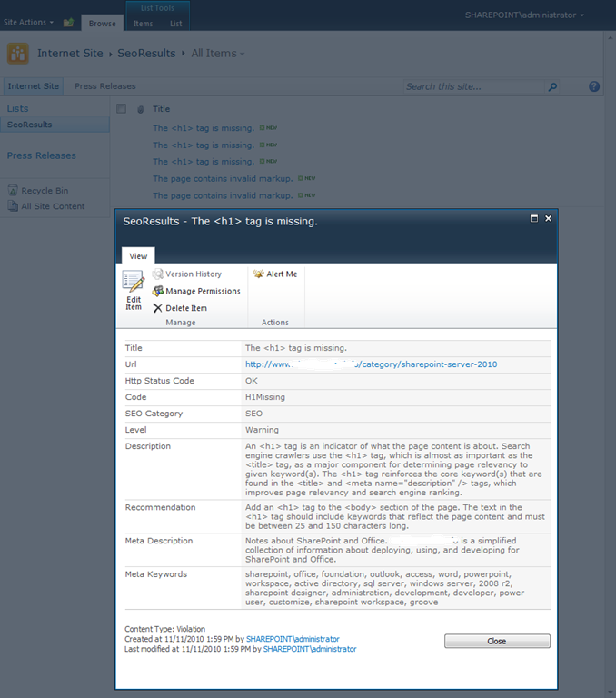616x698 pixels.
Task: Switch to the Browse tab
Action: point(103,23)
